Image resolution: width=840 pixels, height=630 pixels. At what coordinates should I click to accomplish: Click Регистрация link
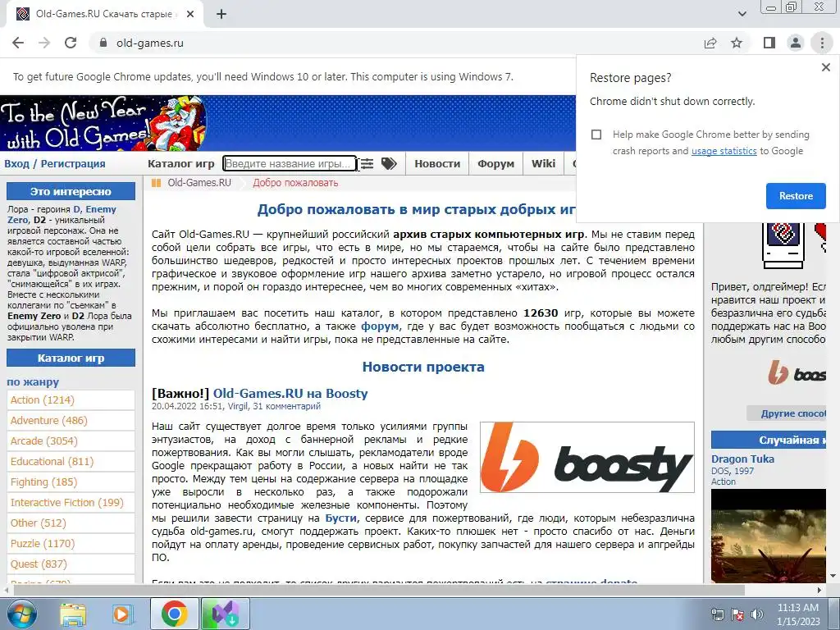pyautogui.click(x=73, y=164)
